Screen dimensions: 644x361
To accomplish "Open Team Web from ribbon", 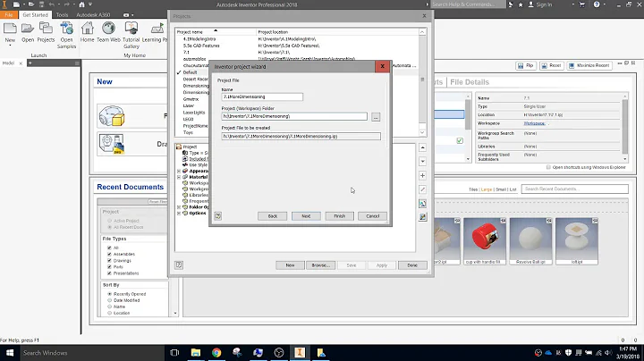I will pyautogui.click(x=108, y=29).
